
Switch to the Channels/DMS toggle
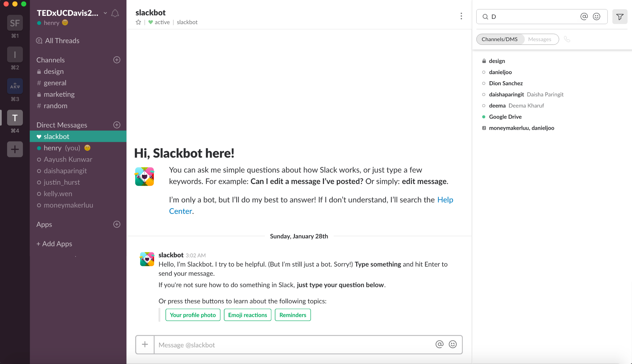pyautogui.click(x=500, y=39)
